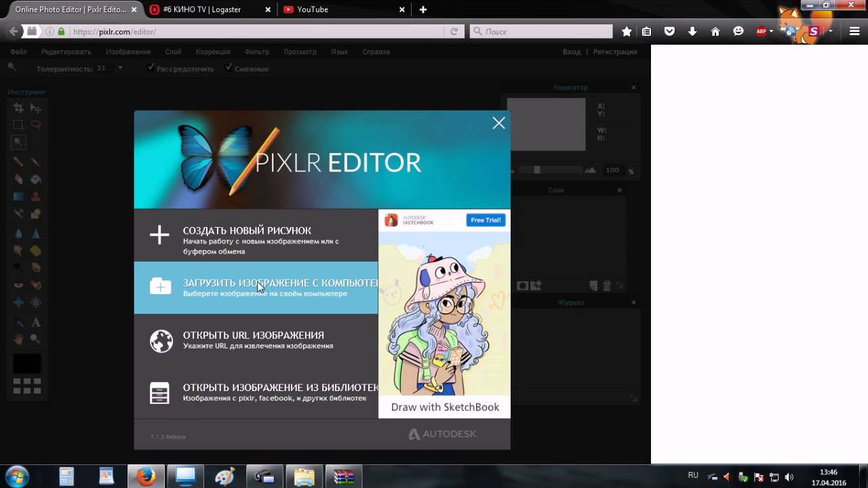868x488 pixels.
Task: Toggle the Смежные checkbox
Action: 229,68
